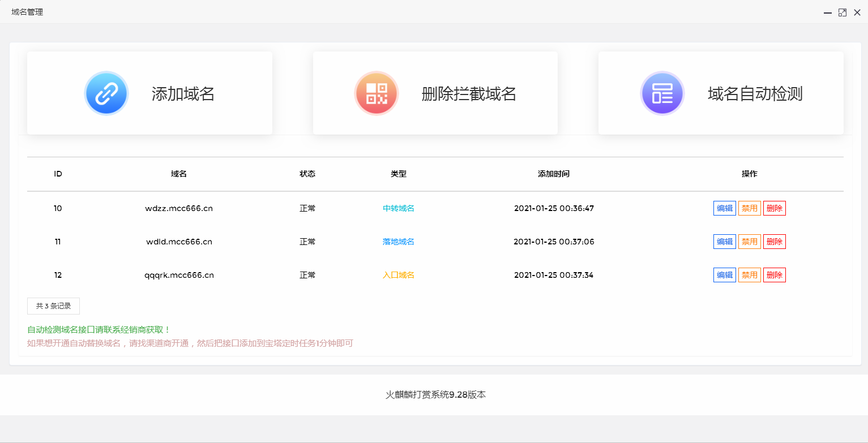Disable the domain wdld.mcc666.cn
The height and width of the screenshot is (443, 868).
tap(749, 241)
